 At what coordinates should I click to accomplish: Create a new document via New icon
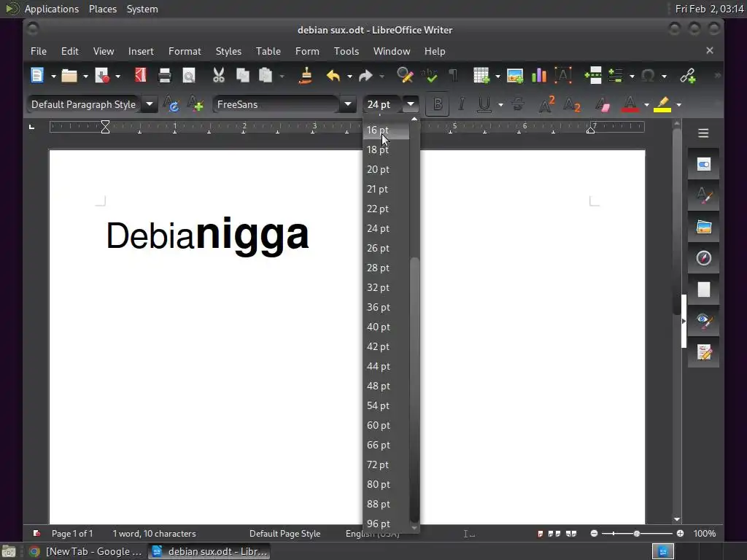[x=37, y=75]
